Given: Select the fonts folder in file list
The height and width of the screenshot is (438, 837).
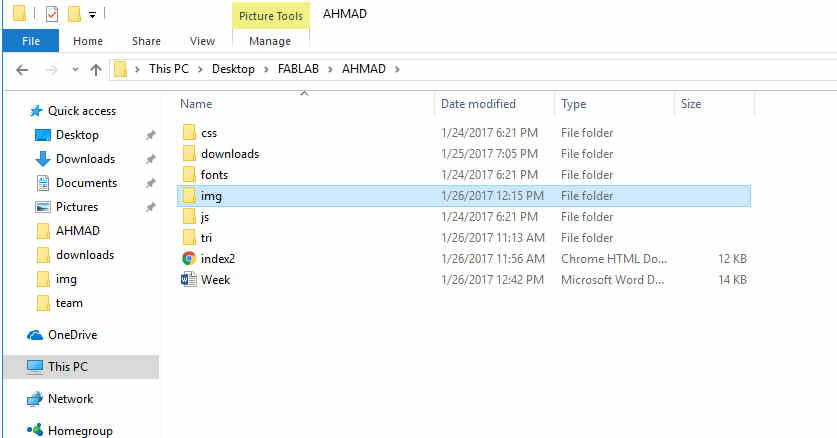Looking at the screenshot, I should pos(214,175).
